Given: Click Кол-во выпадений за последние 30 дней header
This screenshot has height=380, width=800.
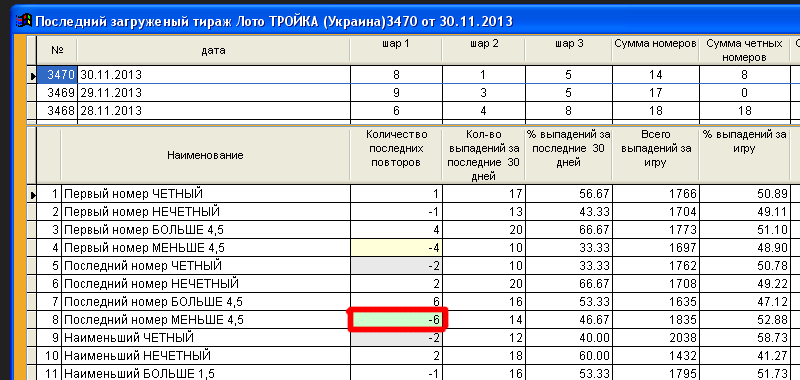Looking at the screenshot, I should pyautogui.click(x=483, y=155).
